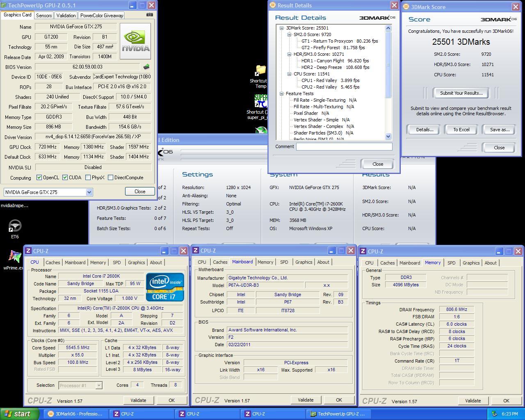Click the 62.00.59.00.03 BIOS version value
This screenshot has width=525, height=420.
(x=87, y=67)
